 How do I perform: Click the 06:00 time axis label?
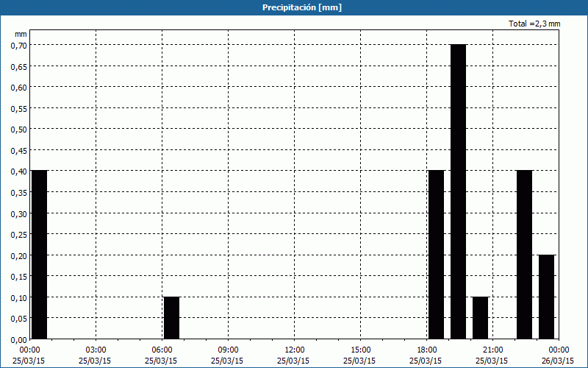tap(162, 350)
